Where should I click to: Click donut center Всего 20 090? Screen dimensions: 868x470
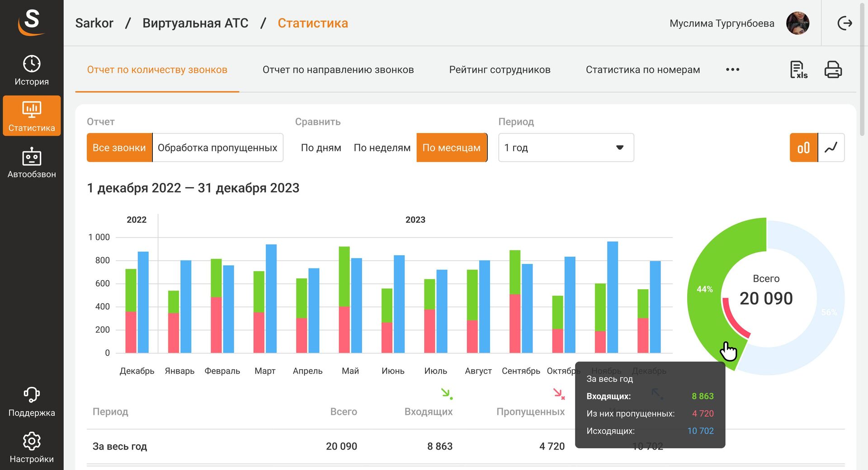click(766, 291)
